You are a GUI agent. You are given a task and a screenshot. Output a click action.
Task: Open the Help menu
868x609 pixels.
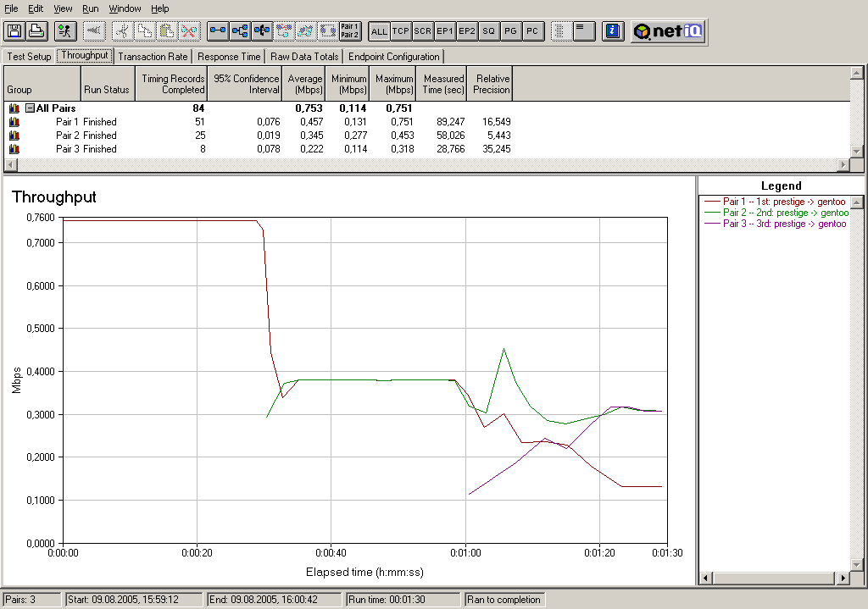pyautogui.click(x=160, y=8)
